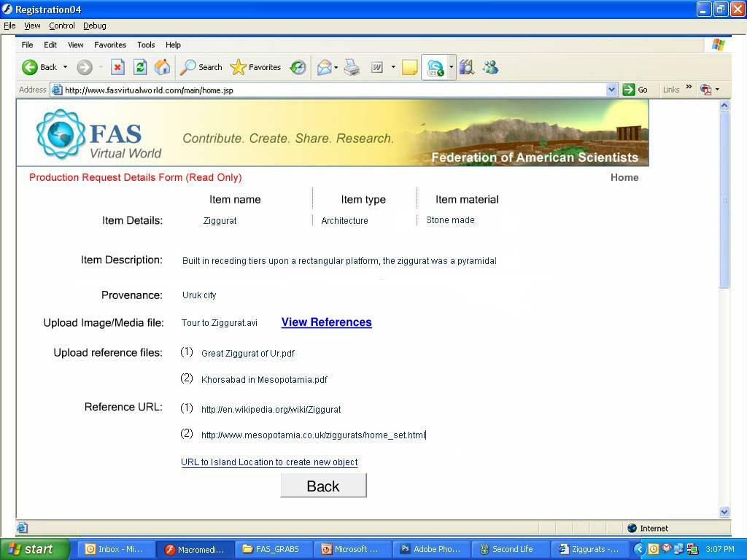
Task: Open the Edit icon dropdown arrow
Action: click(x=393, y=67)
